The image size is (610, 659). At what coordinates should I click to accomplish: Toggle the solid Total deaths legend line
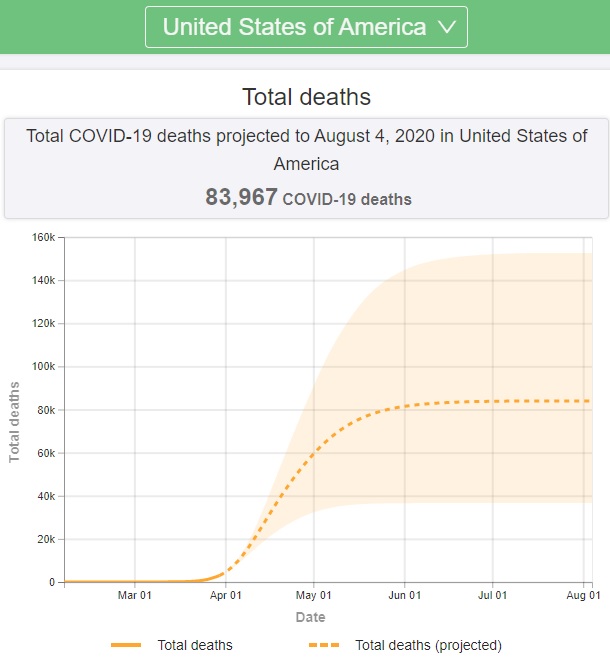[x=127, y=645]
